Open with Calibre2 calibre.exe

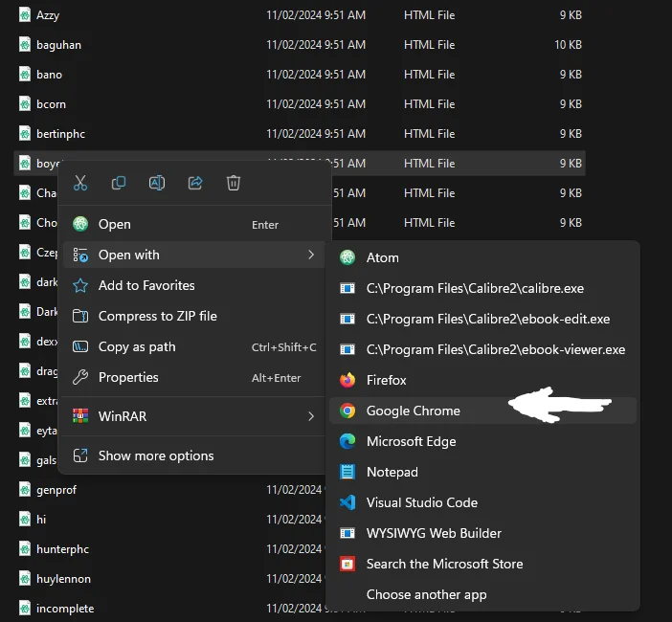(x=483, y=288)
